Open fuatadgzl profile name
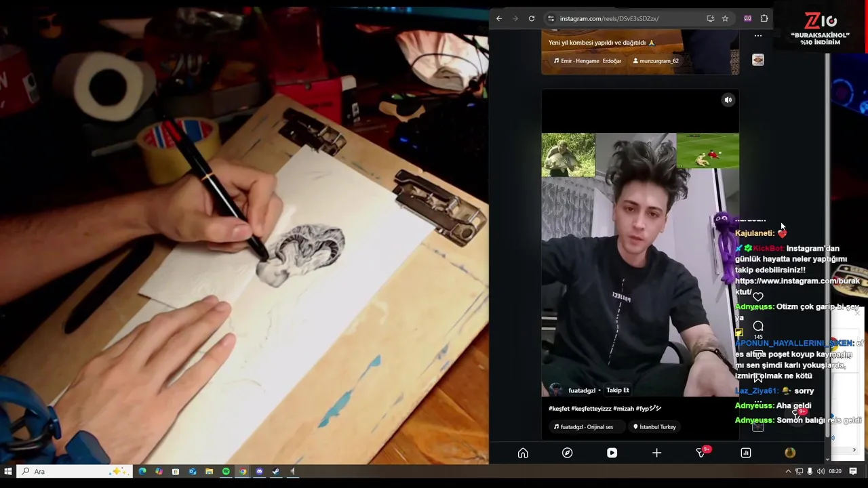Image resolution: width=868 pixels, height=488 pixels. [x=582, y=390]
